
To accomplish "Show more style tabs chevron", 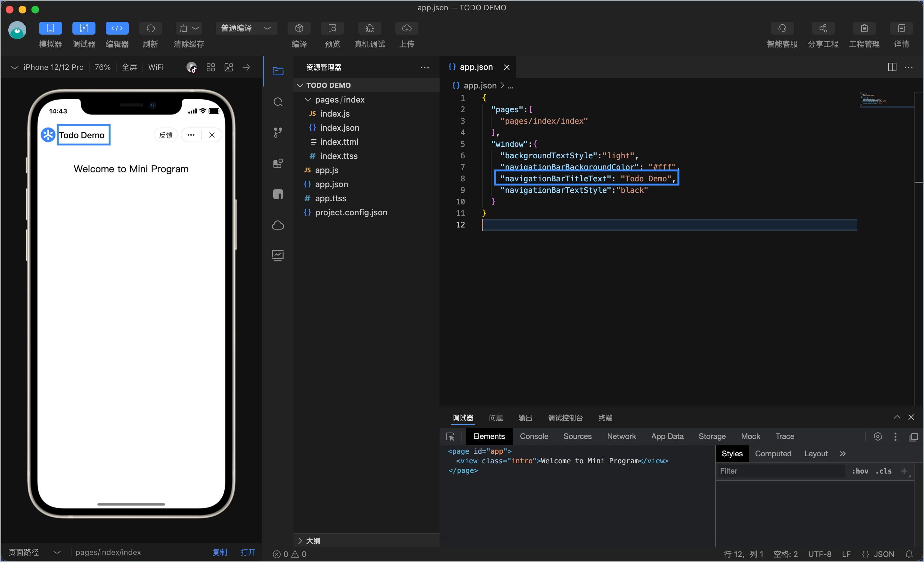I will tap(843, 454).
